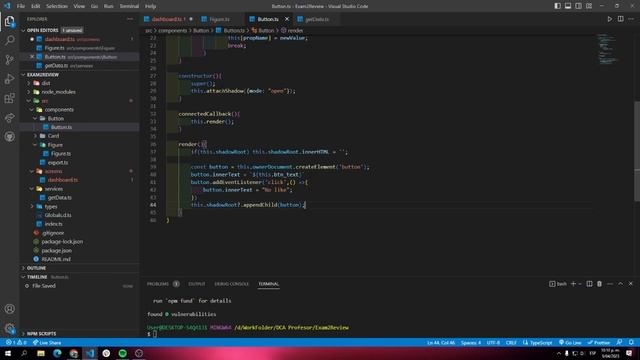Open package.json in the file tree
Screen dimensions: 640x360
point(56,251)
